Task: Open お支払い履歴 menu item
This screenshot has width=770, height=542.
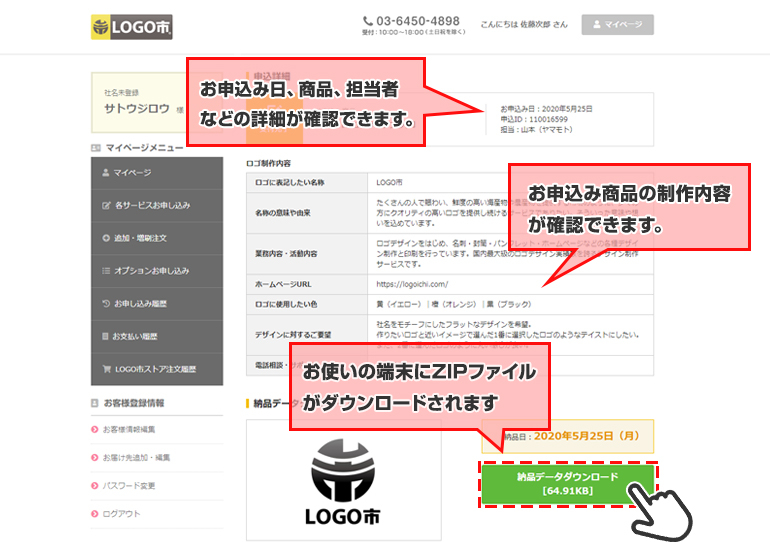Action: [x=157, y=336]
